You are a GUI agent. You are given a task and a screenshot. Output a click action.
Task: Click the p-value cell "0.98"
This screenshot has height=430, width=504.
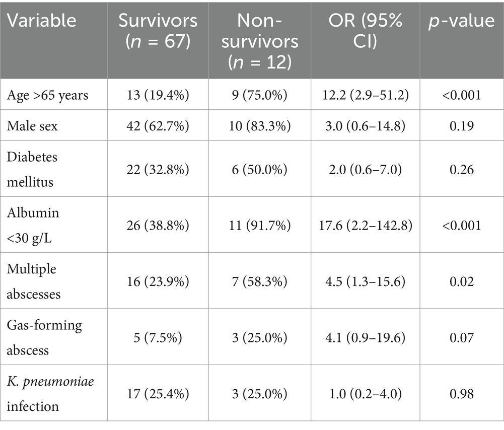[461, 392]
